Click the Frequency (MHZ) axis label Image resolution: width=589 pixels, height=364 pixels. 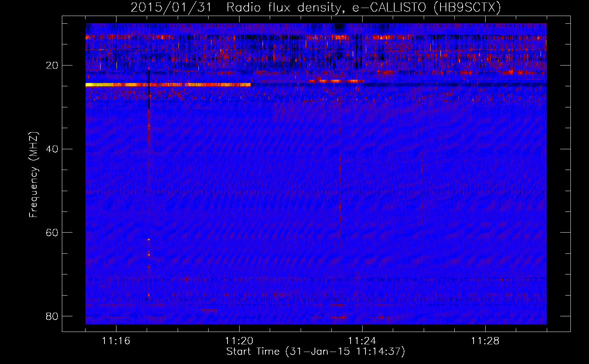33,174
